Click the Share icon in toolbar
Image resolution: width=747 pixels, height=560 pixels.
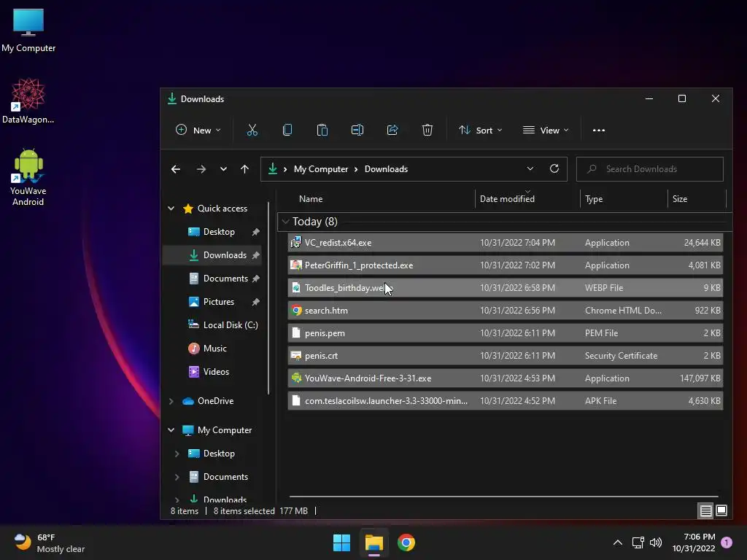(392, 130)
